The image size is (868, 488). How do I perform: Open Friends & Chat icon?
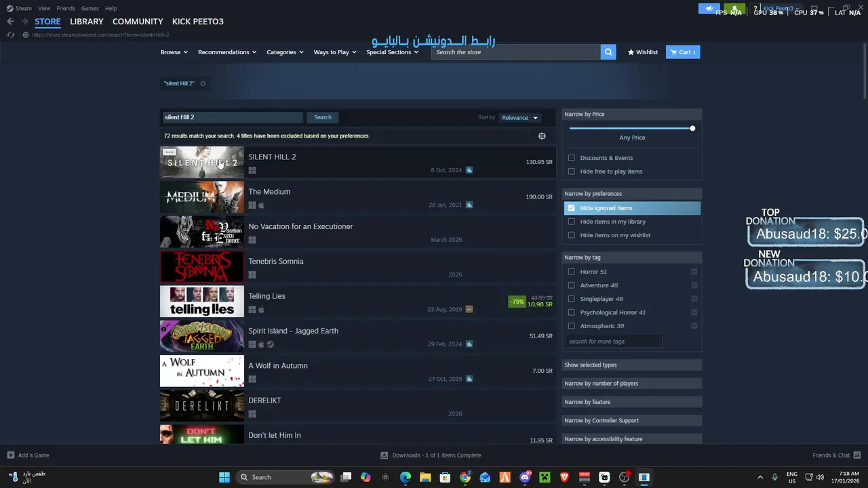coord(857,455)
